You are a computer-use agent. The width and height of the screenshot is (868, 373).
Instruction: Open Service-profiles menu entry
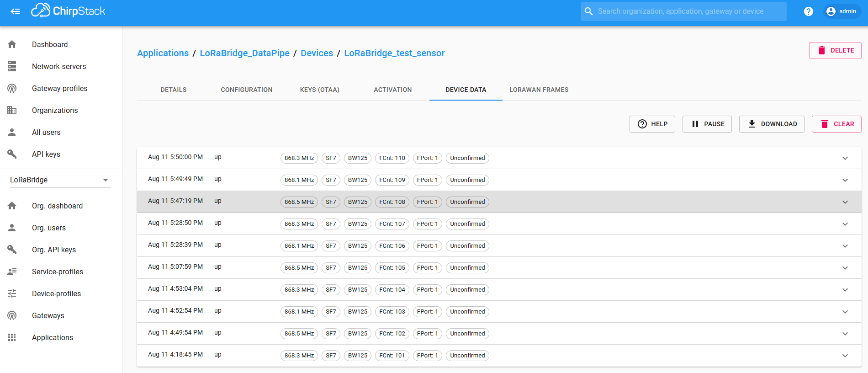coord(61,272)
